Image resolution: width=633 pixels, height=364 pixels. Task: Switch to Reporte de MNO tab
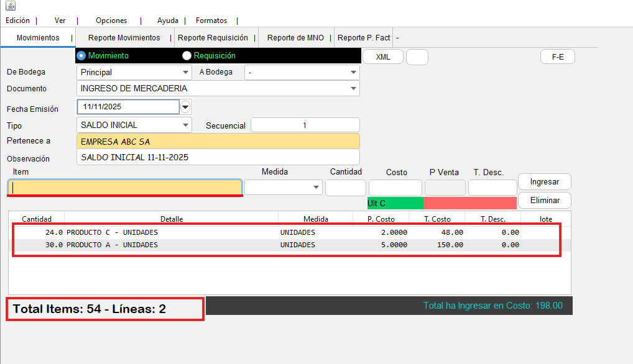[x=295, y=38]
